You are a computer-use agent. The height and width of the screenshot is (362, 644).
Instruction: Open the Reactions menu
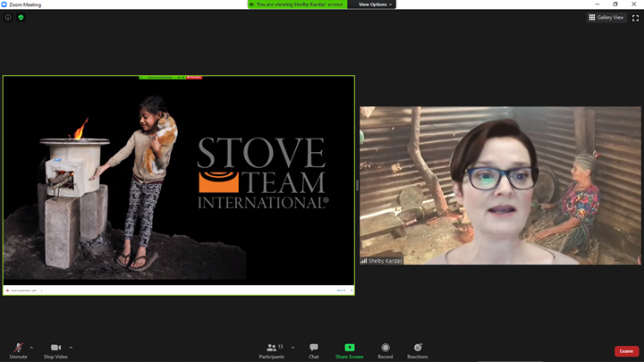pyautogui.click(x=418, y=351)
